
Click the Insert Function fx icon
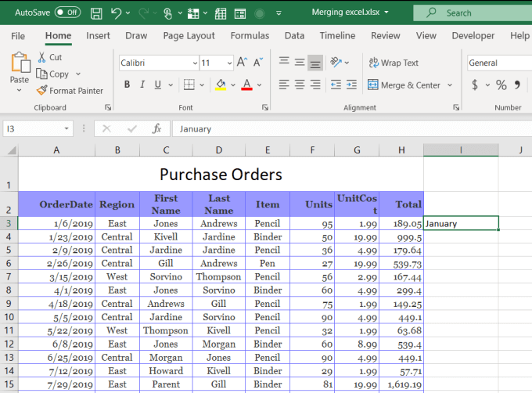[156, 128]
